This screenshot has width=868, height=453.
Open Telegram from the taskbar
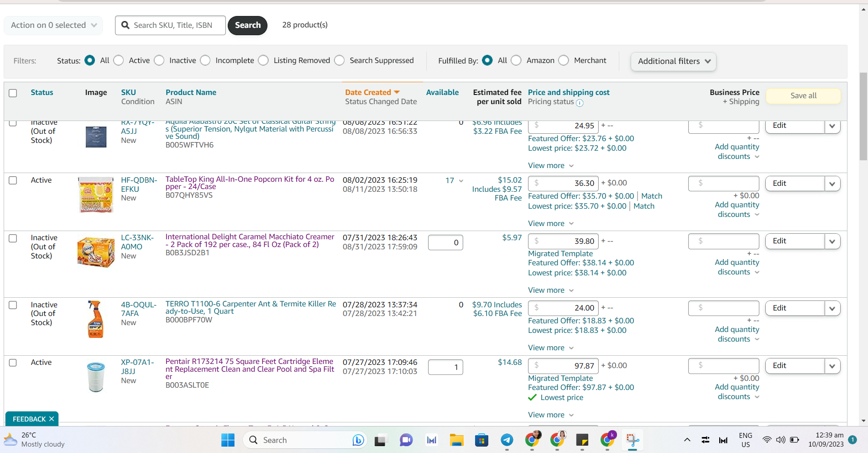coord(507,440)
